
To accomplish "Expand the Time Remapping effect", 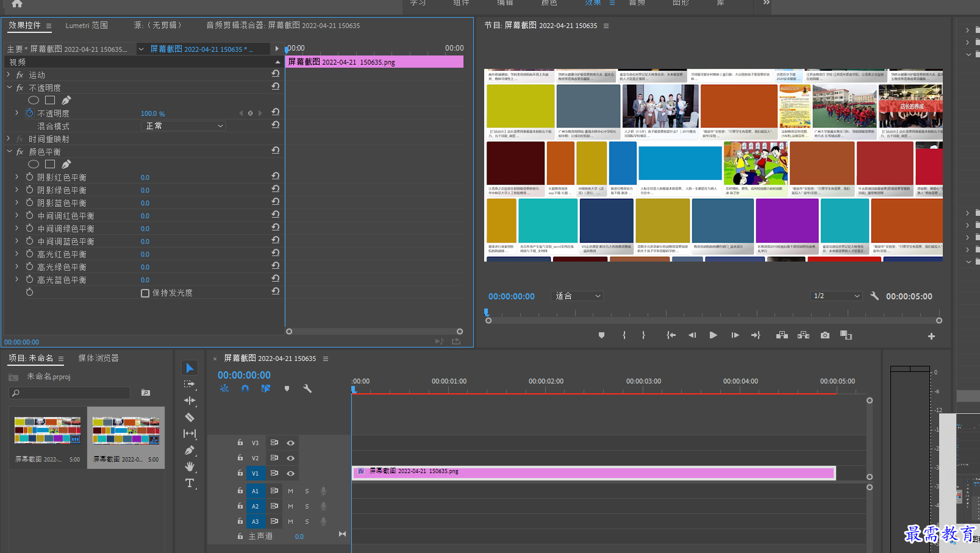I will point(9,139).
